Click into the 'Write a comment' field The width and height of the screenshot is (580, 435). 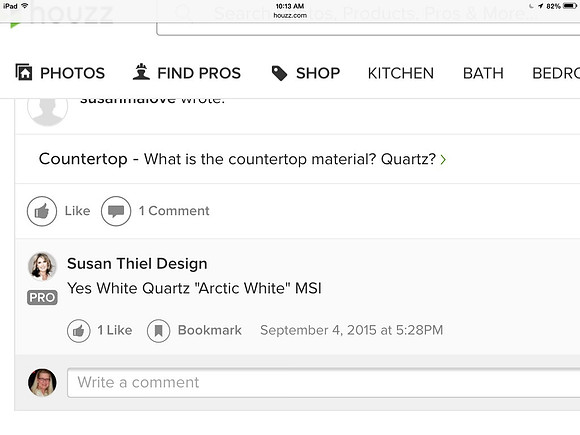click(324, 383)
